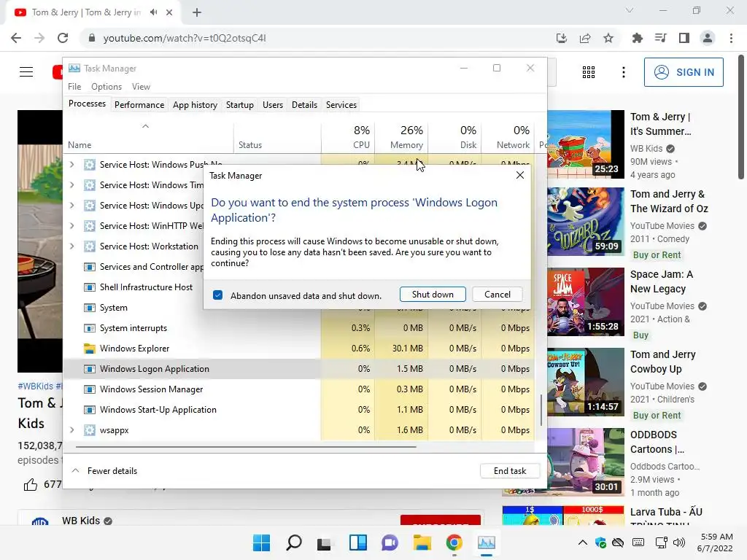
Task: Click the Windows Logon Application process icon
Action: 90,369
